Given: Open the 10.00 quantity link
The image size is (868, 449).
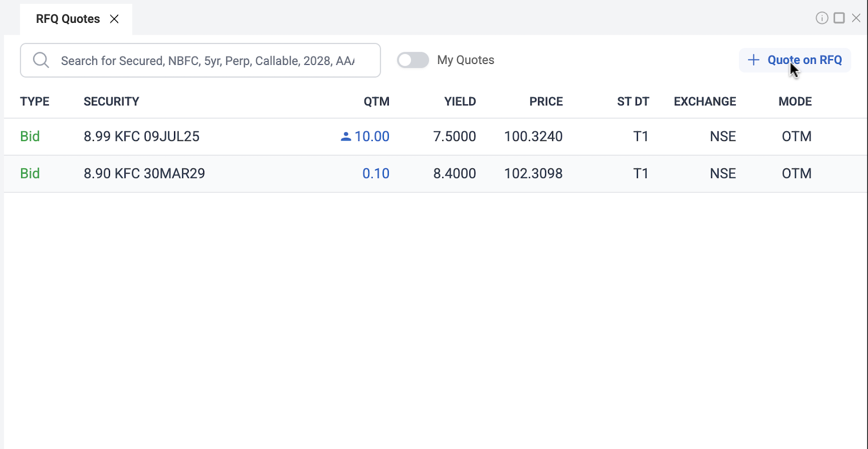Looking at the screenshot, I should click(x=372, y=136).
